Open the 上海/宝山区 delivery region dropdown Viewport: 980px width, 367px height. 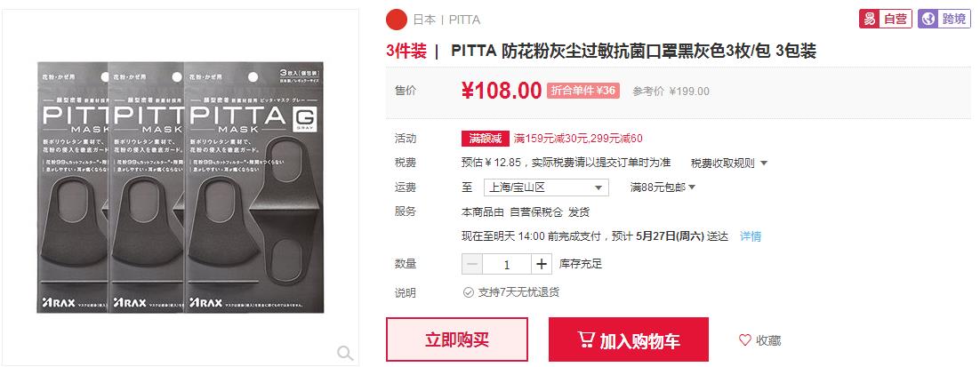546,187
